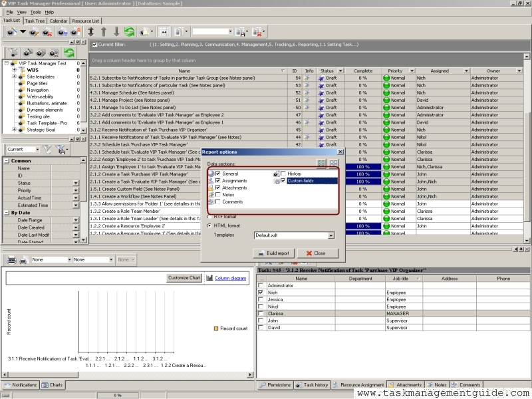
Task: Switch to the Task Tree tab
Action: [x=35, y=21]
